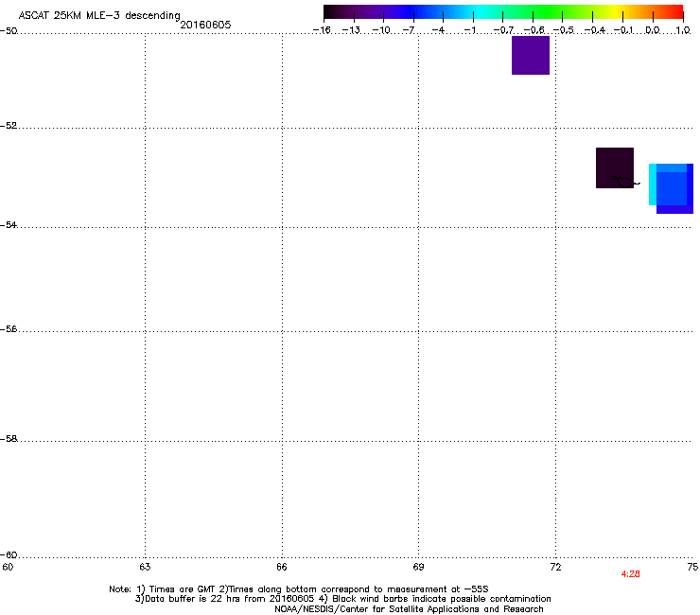
Task: Click the latitude label -52
Action: point(9,126)
